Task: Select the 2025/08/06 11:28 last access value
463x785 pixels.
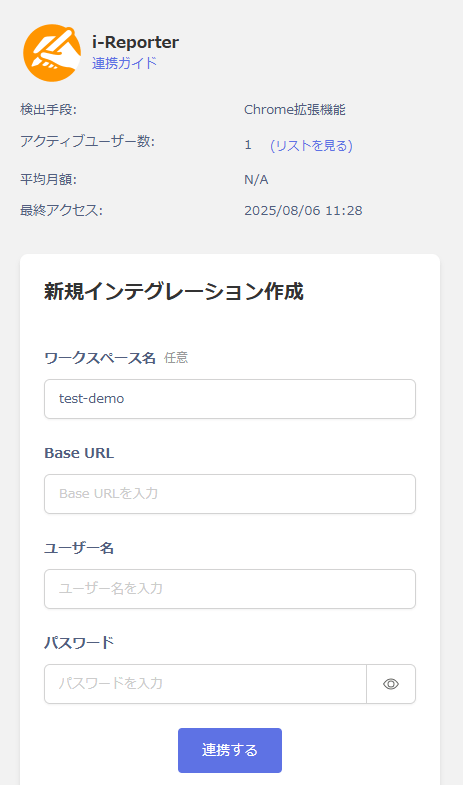Action: (x=303, y=210)
